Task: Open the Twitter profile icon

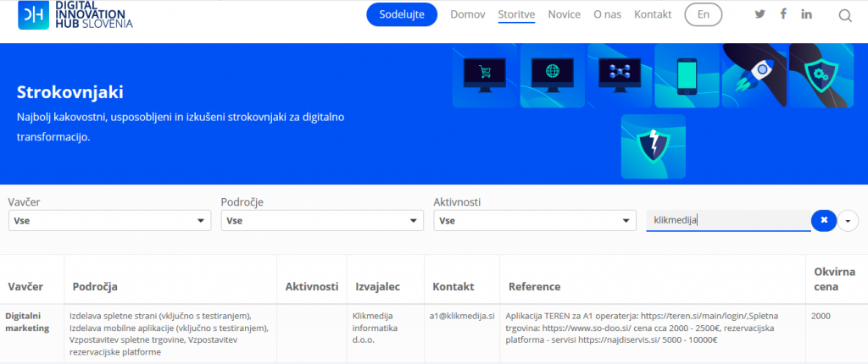Action: point(759,14)
